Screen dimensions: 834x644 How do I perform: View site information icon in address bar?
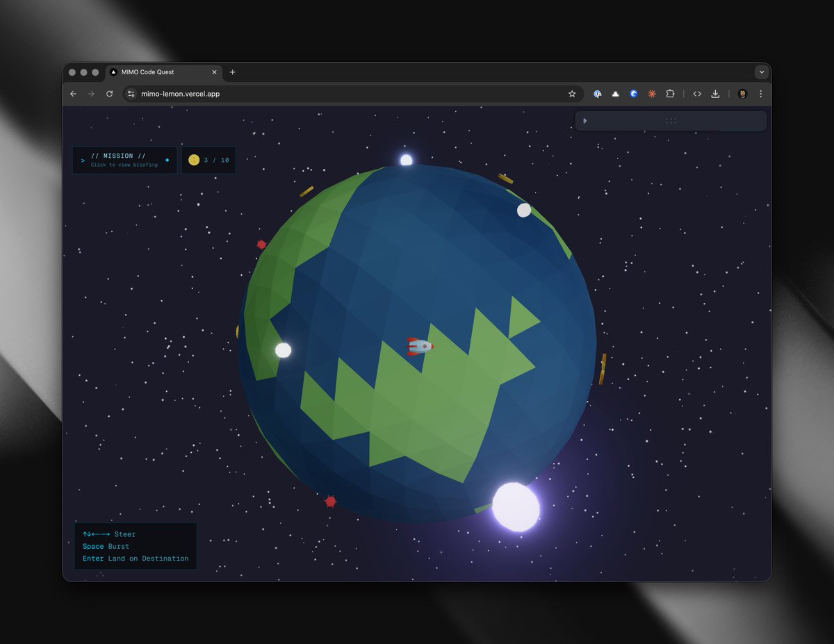coord(131,94)
